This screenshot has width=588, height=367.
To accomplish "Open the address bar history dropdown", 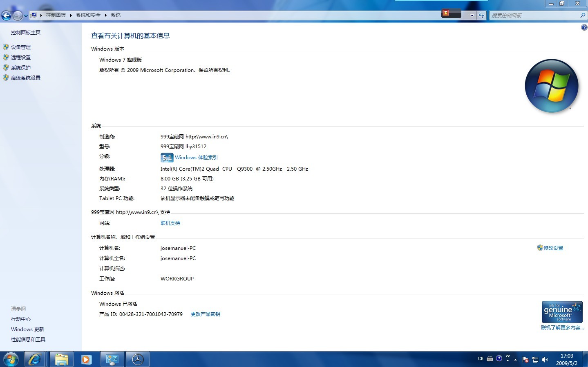I will [472, 16].
